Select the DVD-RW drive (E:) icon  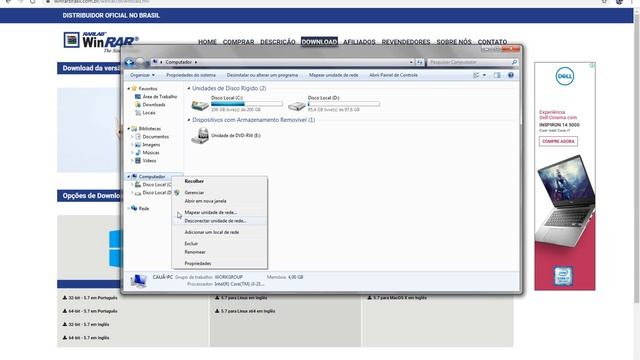pos(200,136)
